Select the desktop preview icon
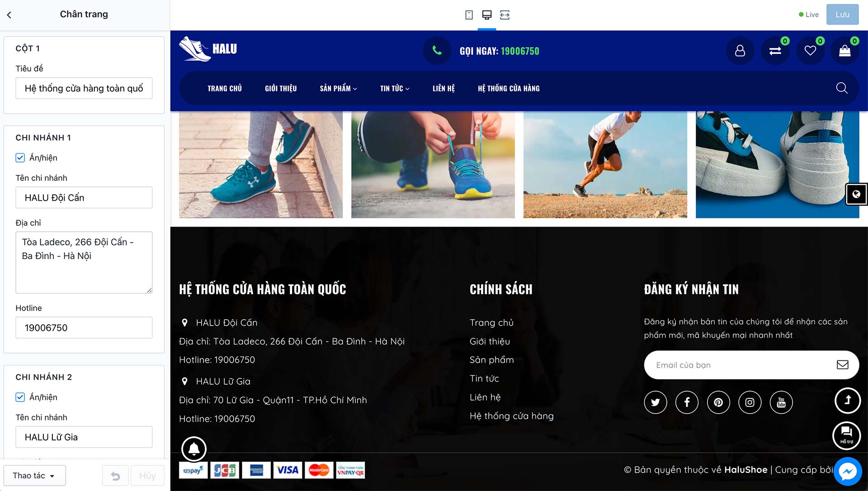The image size is (868, 491). coord(487,15)
